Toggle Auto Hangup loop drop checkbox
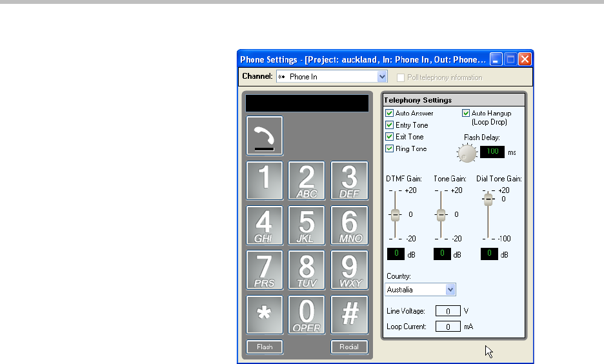The width and height of the screenshot is (604, 364). click(466, 114)
